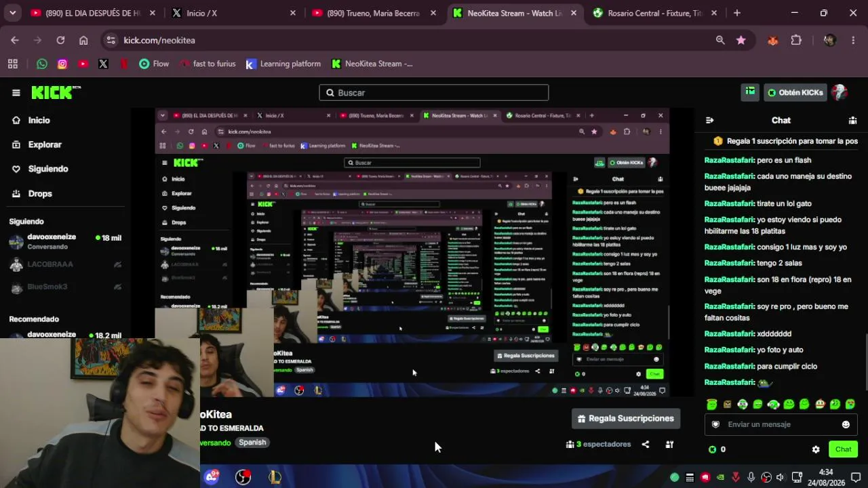
Task: Open the Kick sidebar hamburger menu
Action: coord(16,93)
